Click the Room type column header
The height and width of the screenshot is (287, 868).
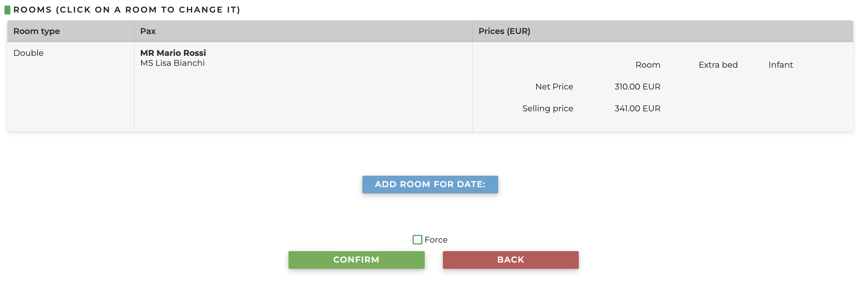(x=37, y=31)
